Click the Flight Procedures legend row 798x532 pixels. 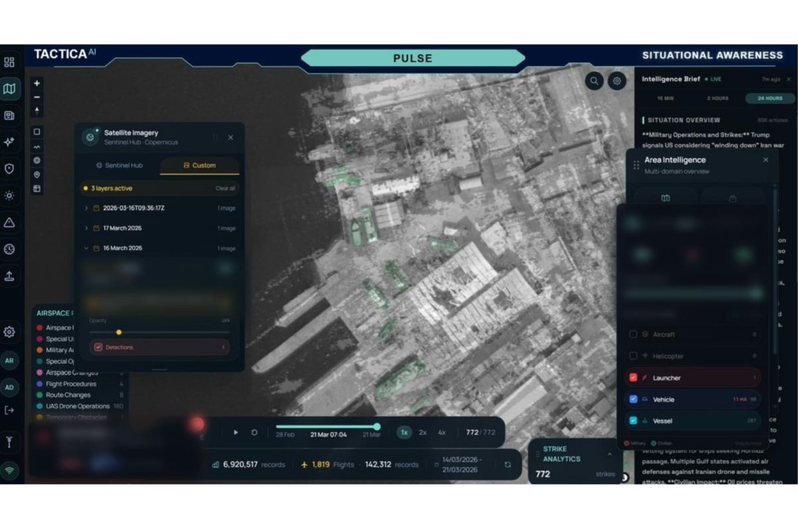[80, 384]
